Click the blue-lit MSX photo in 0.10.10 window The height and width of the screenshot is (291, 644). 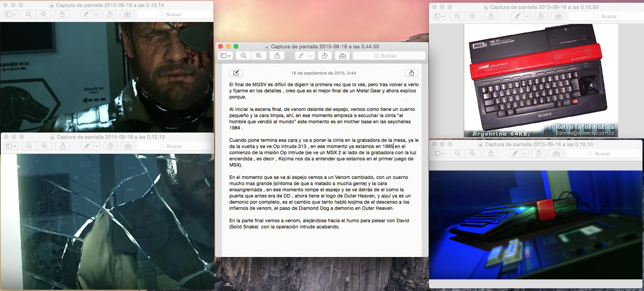pyautogui.click(x=536, y=225)
